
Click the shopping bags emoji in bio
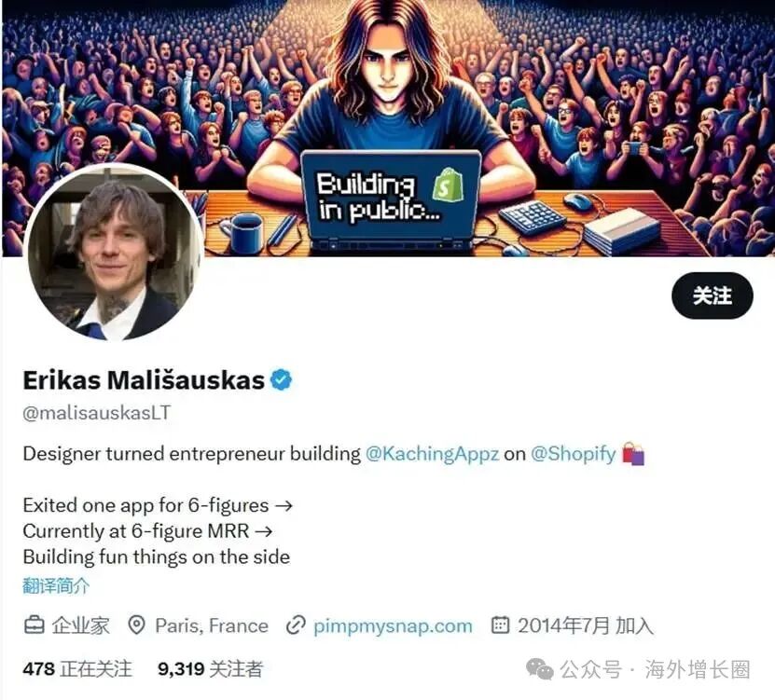tap(633, 454)
